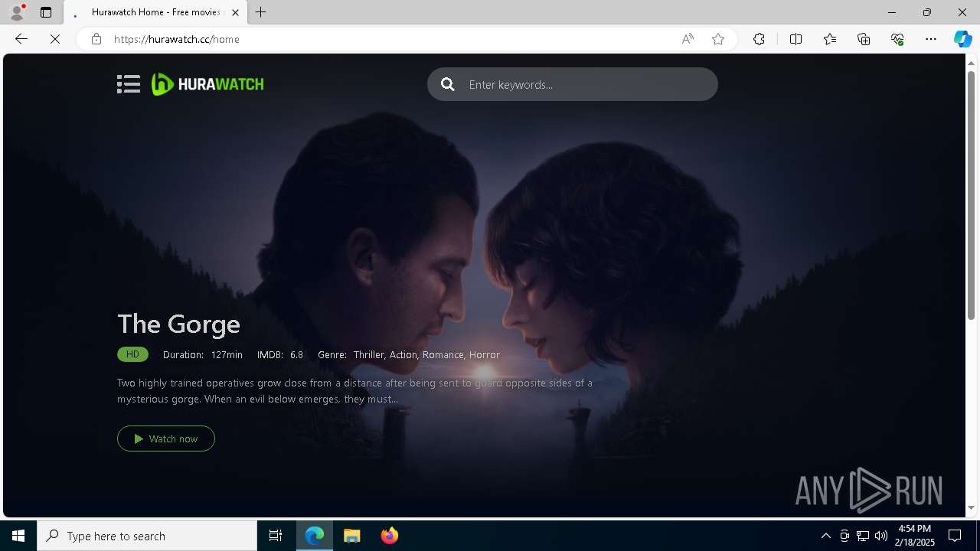Click the scrollbar up arrow

pyautogui.click(x=972, y=62)
